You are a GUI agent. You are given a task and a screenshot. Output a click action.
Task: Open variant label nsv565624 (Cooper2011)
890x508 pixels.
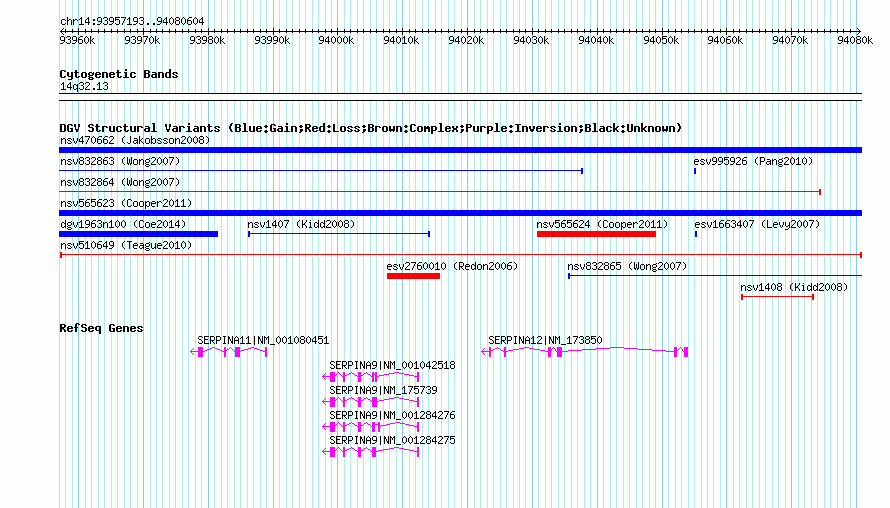[602, 224]
